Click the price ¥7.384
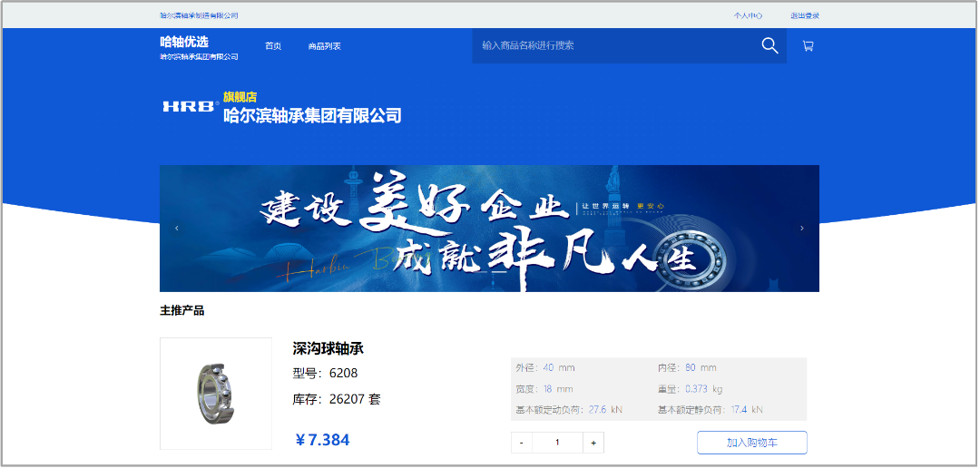The height and width of the screenshot is (468, 980). click(x=322, y=440)
